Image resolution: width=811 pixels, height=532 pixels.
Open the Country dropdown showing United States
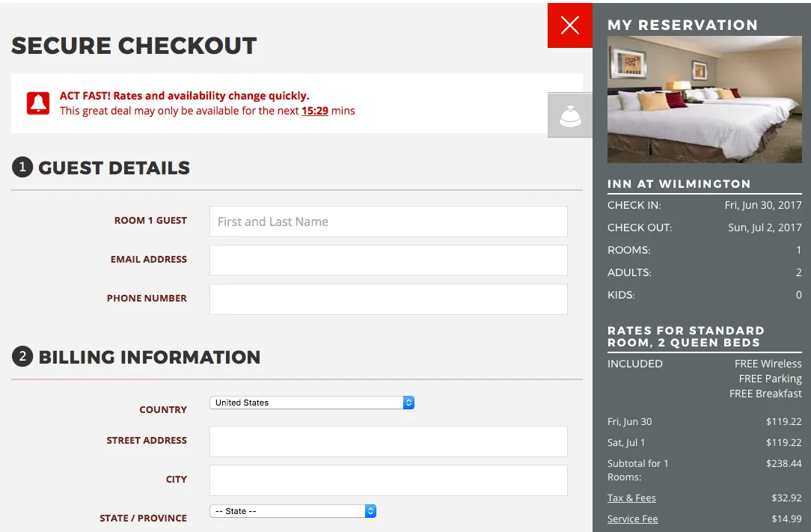click(x=312, y=403)
